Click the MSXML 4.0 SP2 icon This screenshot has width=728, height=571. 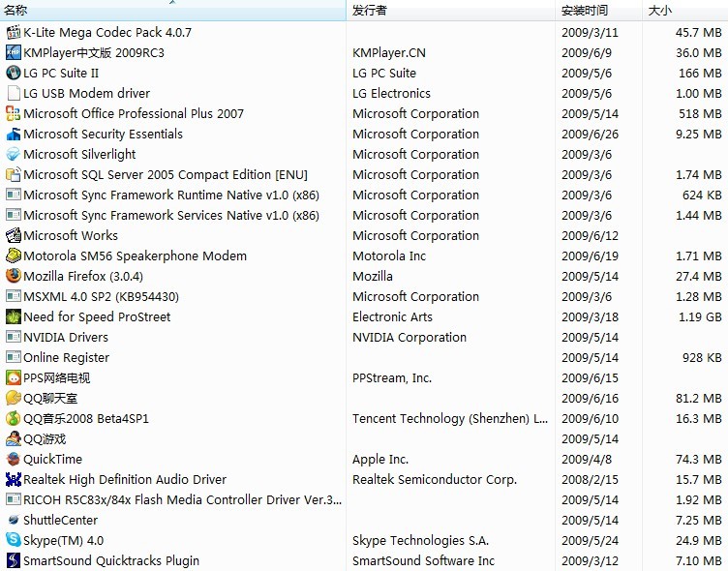coord(14,297)
